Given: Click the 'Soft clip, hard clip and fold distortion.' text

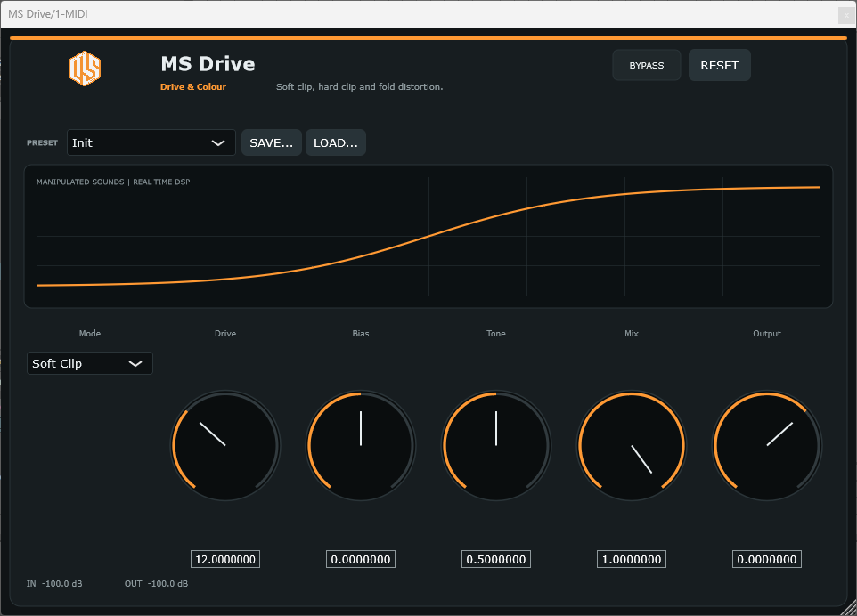Looking at the screenshot, I should point(359,87).
